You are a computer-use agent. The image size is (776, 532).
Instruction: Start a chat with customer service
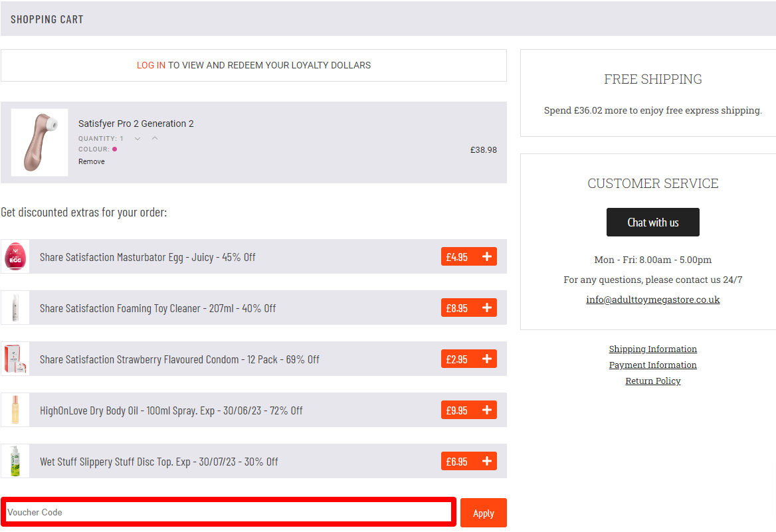point(652,222)
